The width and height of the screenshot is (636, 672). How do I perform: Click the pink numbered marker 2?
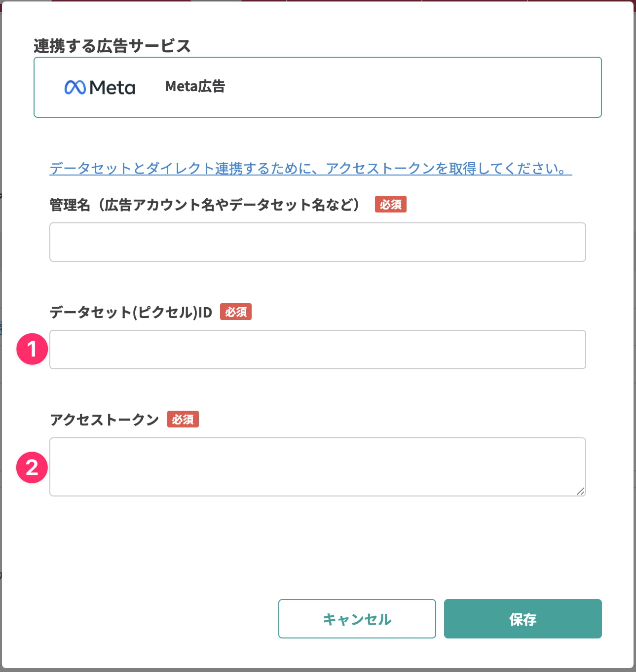(x=32, y=467)
